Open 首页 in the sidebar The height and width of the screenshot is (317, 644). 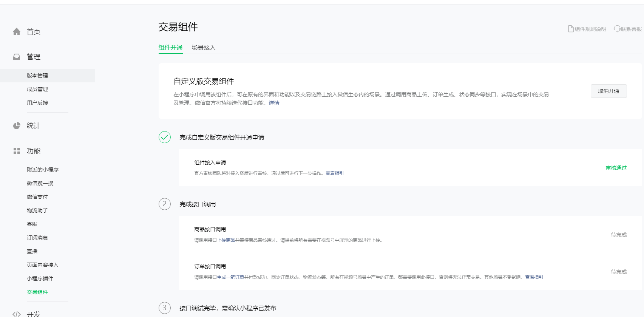[x=34, y=32]
